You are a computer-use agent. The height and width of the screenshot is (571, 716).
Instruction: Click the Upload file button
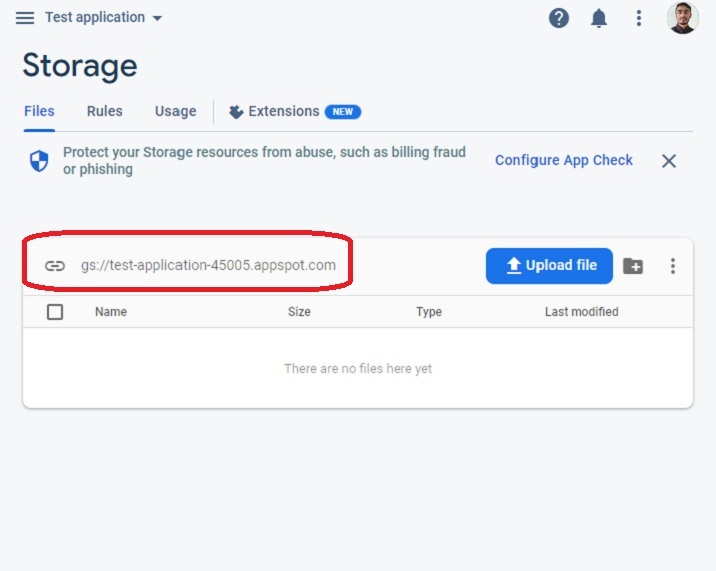549,266
